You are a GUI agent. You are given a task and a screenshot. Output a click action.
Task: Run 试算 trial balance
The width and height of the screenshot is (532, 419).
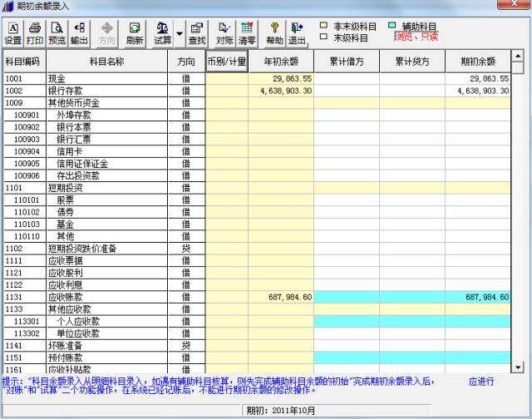click(x=162, y=33)
